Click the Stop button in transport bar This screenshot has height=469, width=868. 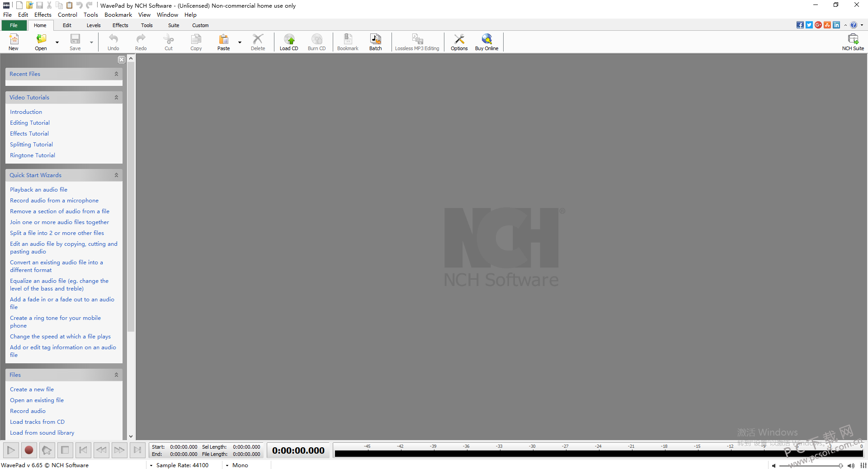pos(65,450)
